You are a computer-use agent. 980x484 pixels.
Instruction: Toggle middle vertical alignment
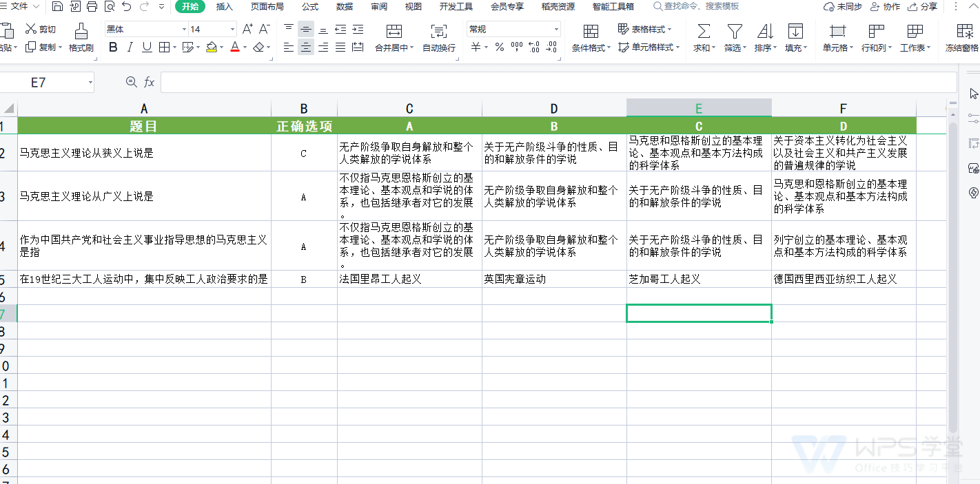306,29
